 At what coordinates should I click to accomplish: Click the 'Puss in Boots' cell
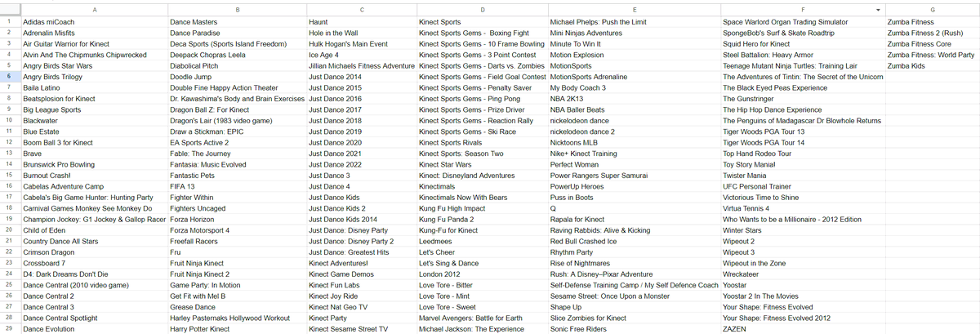click(635, 197)
